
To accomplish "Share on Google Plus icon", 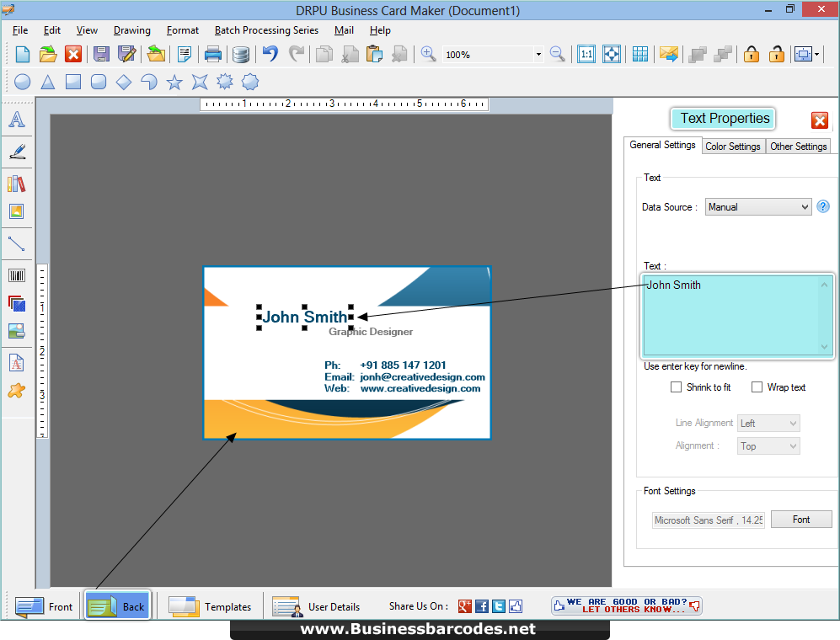I will (x=465, y=605).
